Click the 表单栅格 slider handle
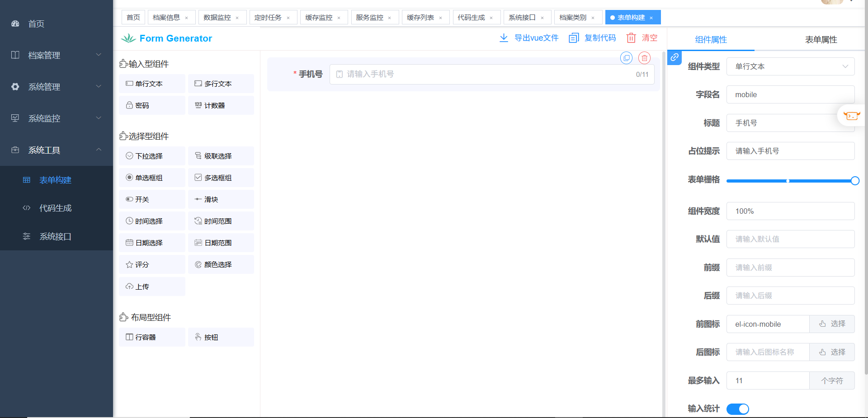 tap(854, 181)
